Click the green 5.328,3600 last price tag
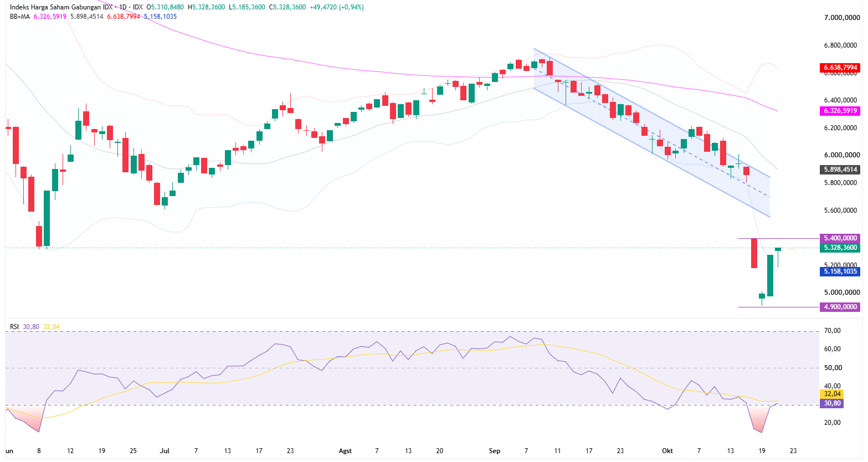This screenshot has width=868, height=462. tap(840, 248)
